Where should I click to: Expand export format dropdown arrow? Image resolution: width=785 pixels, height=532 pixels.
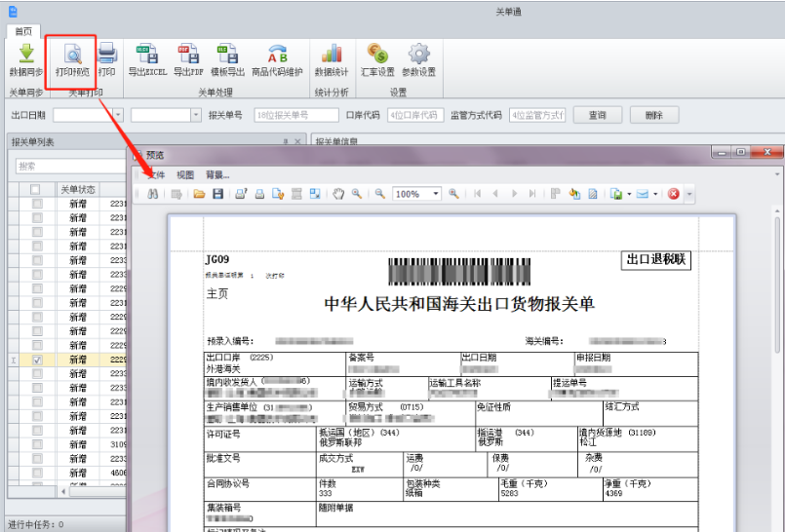pos(629,194)
